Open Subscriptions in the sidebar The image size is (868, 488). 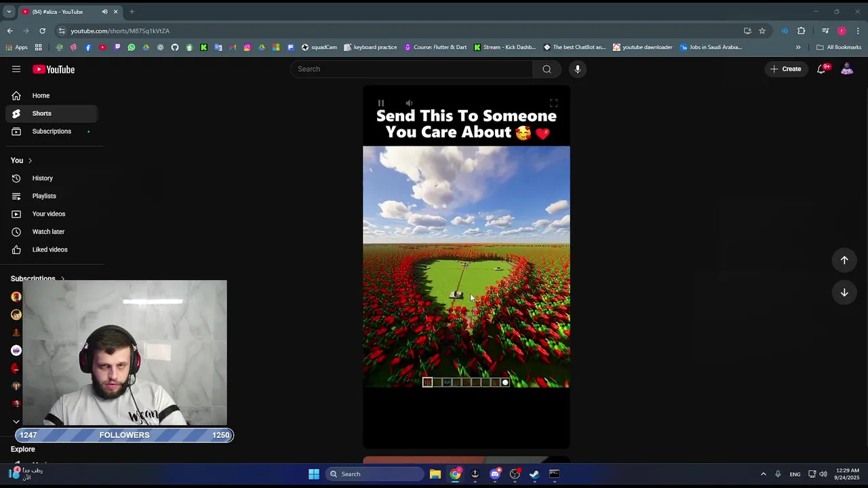(52, 131)
